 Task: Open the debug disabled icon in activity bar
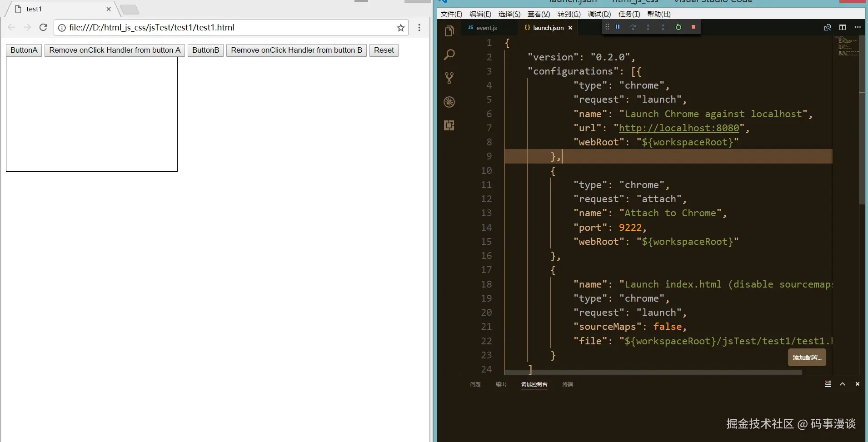click(449, 102)
